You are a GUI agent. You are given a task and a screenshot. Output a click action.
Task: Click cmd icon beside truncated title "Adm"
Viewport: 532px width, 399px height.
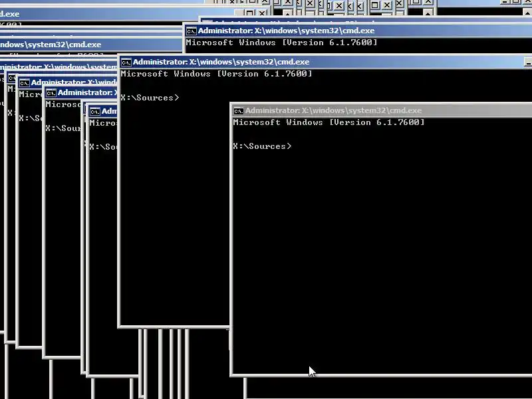point(95,111)
